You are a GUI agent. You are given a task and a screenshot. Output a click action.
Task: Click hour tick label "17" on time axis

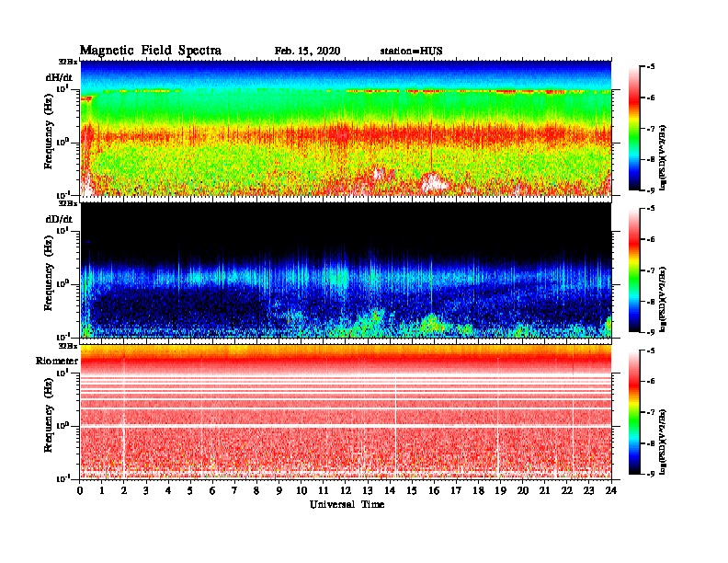[x=457, y=490]
